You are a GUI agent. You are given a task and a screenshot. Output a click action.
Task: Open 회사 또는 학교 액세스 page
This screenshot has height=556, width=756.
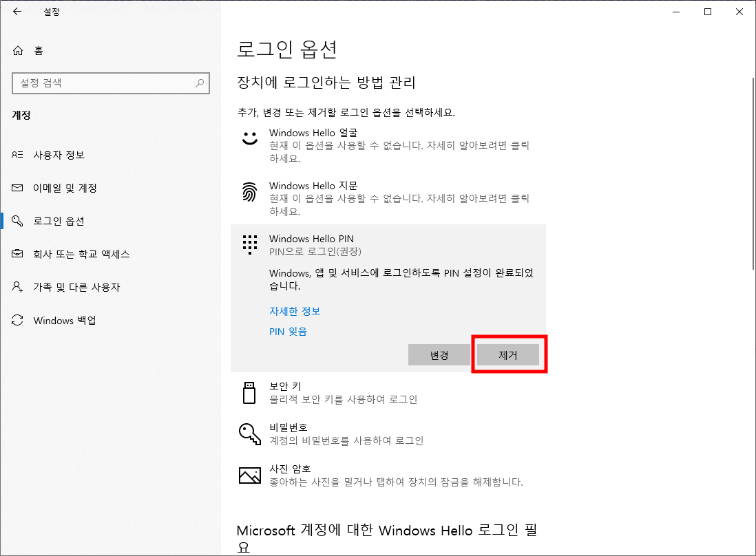tap(81, 254)
